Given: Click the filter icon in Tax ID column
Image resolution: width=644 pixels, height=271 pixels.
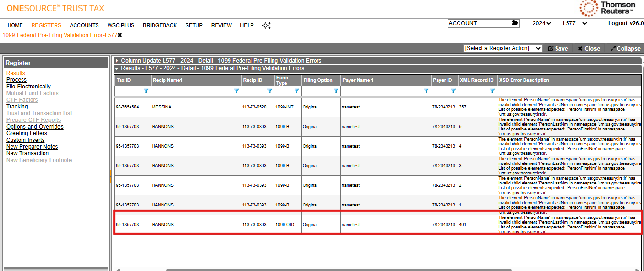Looking at the screenshot, I should [x=146, y=90].
